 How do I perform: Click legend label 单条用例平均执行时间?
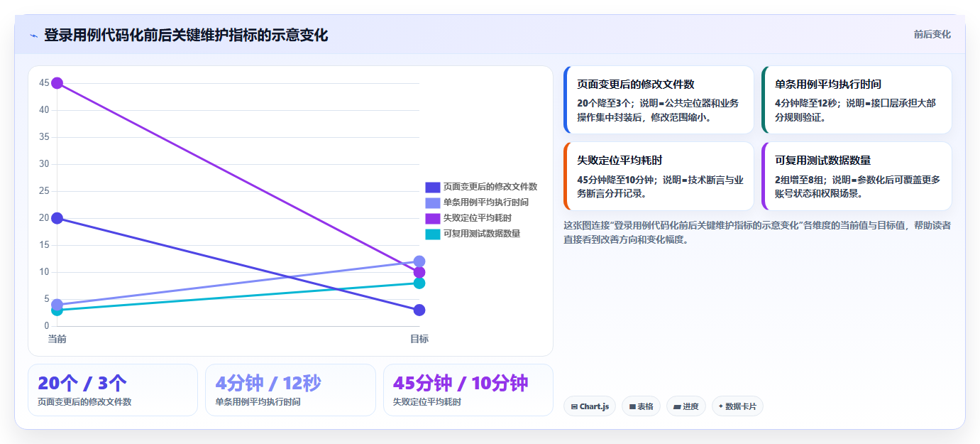[486, 202]
